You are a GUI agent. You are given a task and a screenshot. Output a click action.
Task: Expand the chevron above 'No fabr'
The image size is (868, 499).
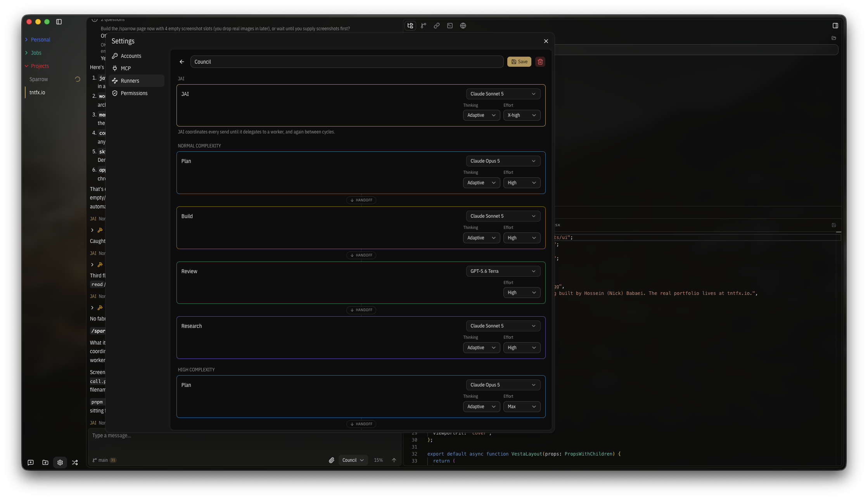click(92, 308)
